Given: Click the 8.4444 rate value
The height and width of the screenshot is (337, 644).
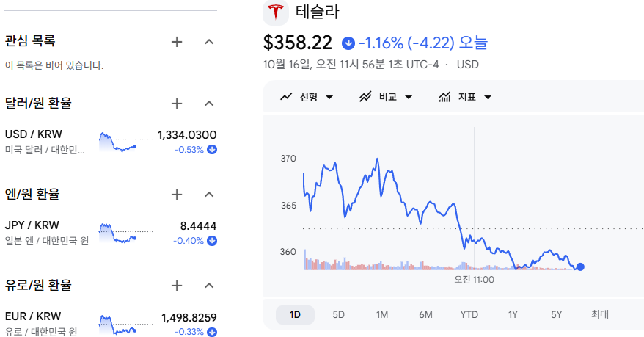Looking at the screenshot, I should [x=198, y=226].
